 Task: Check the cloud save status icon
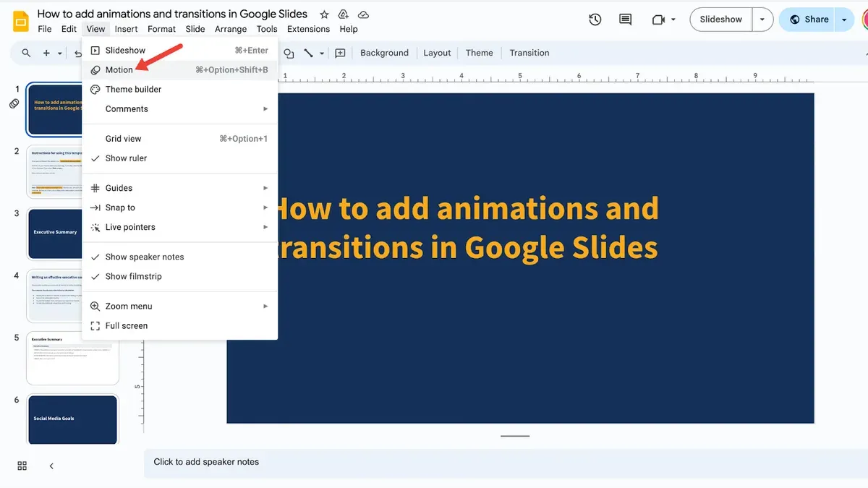tap(363, 14)
